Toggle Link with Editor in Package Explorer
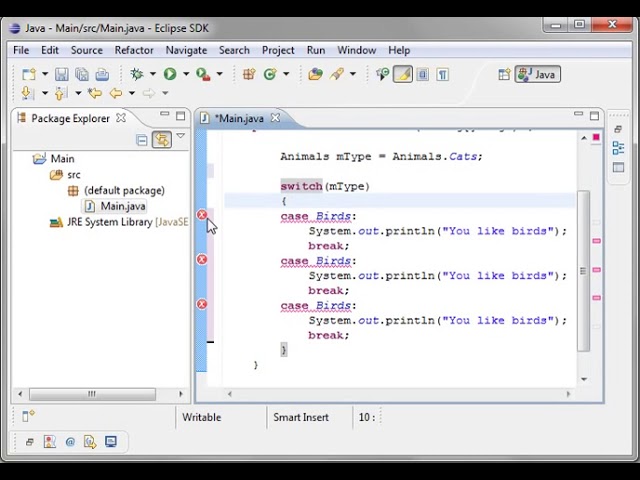Screen dimensions: 640x480 [162, 140]
